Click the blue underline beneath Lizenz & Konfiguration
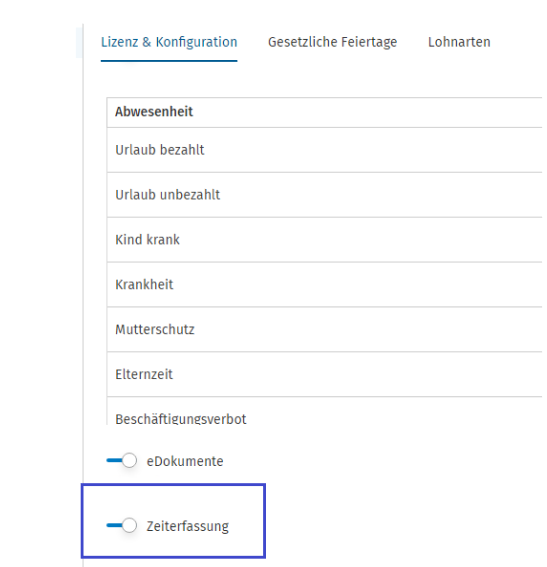The image size is (547, 567). [x=169, y=61]
